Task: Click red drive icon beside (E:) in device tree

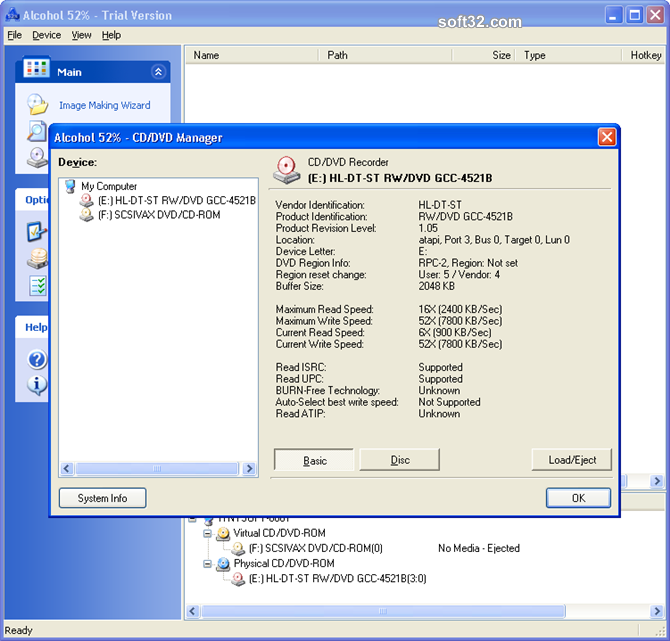Action: (87, 200)
